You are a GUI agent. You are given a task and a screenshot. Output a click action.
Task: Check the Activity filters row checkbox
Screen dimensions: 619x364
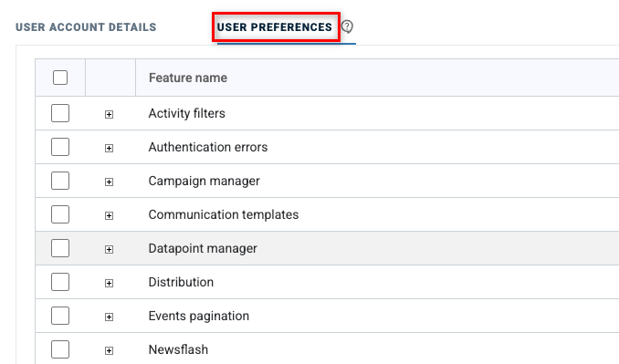(60, 113)
